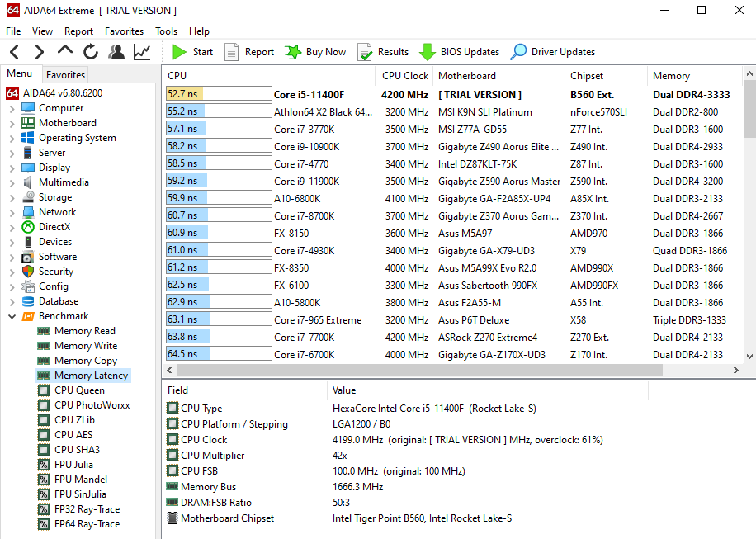Screen dimensions: 756x539
Task: Select the Core i7-965 Extreme row
Action: click(453, 320)
